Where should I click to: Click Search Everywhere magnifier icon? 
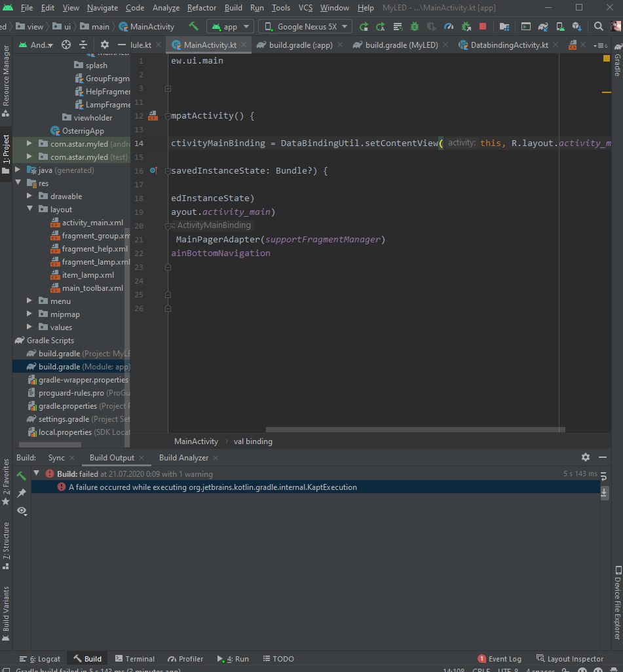point(599,27)
